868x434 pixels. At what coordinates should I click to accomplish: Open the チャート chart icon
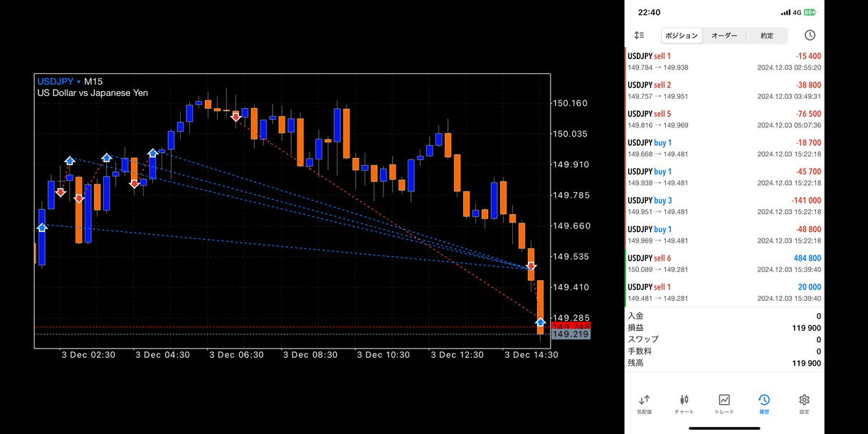[x=684, y=404]
